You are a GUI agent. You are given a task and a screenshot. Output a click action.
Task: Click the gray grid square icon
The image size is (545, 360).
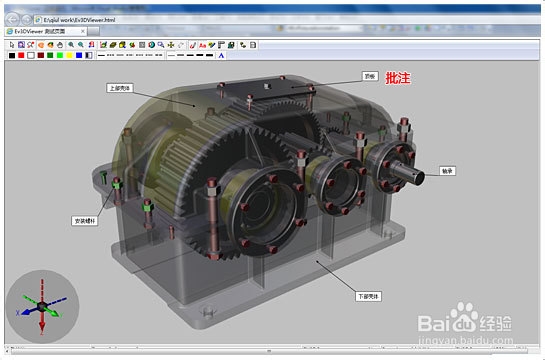[x=142, y=45]
